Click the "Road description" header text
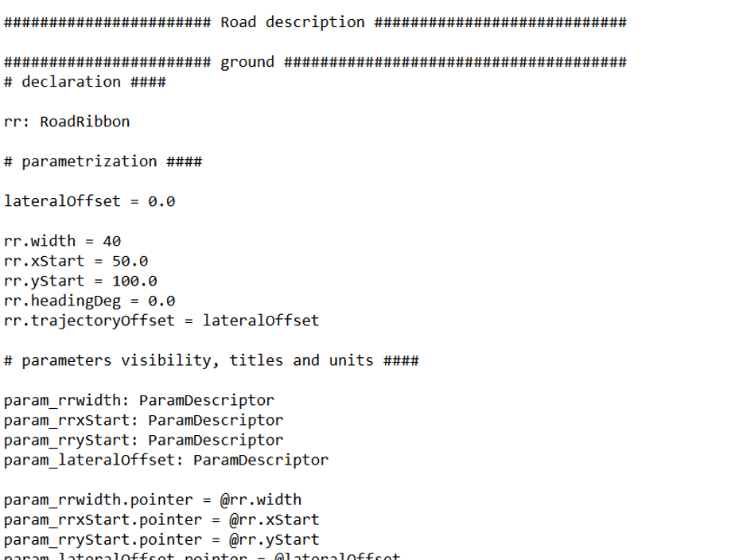Screen dimensions: 731x560 pos(292,22)
